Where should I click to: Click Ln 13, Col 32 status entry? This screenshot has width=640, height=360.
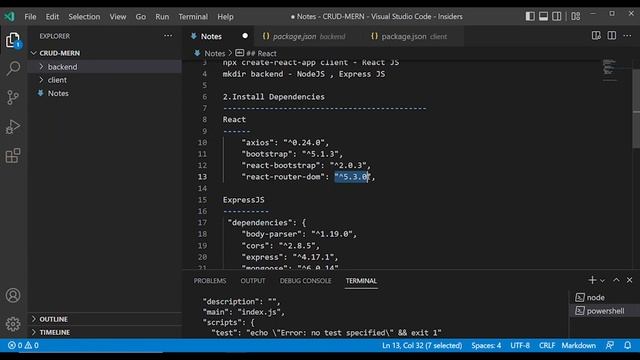pyautogui.click(x=422, y=345)
